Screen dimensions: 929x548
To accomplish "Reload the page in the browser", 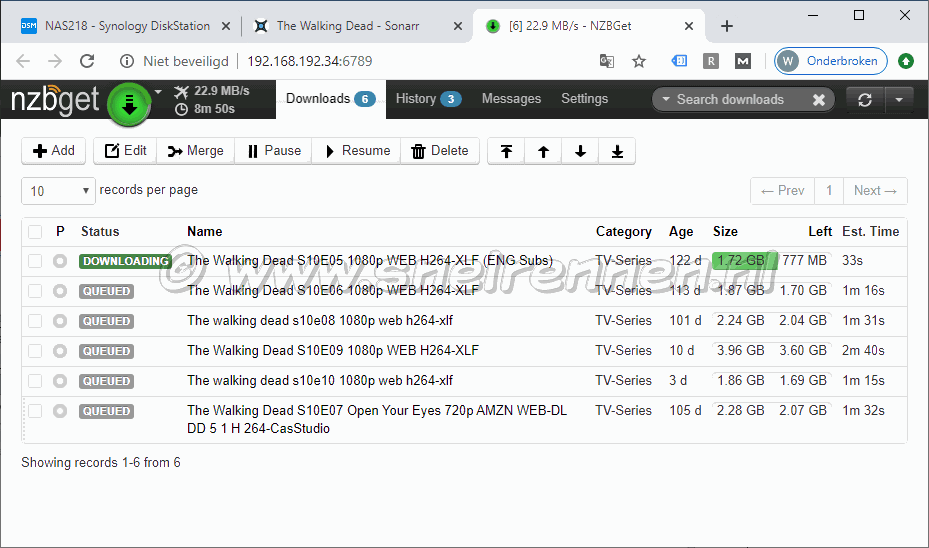I will [x=87, y=61].
